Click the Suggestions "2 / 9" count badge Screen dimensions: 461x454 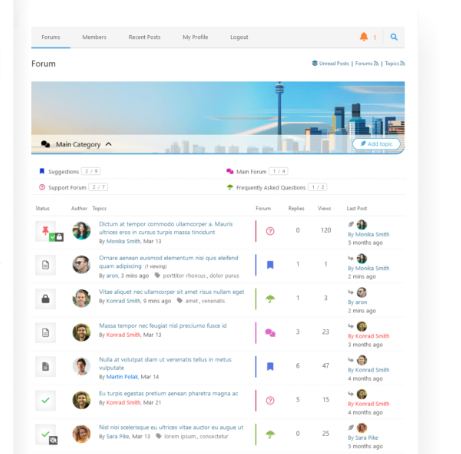click(91, 171)
